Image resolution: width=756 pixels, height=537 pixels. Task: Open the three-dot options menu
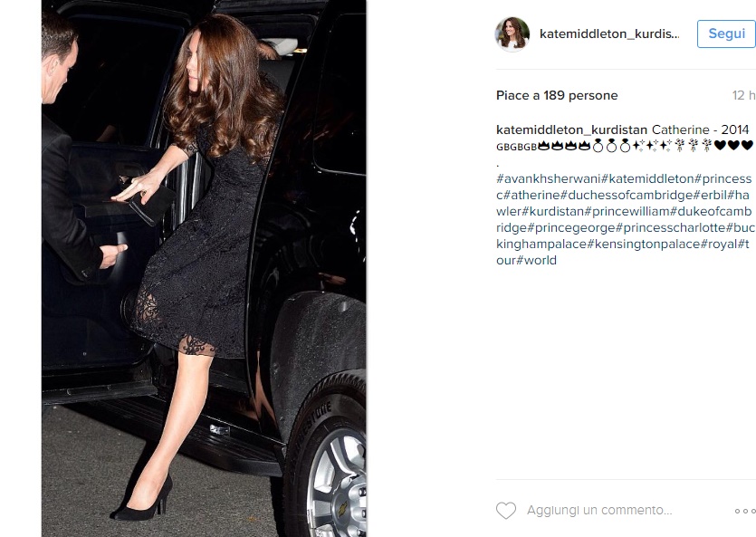(745, 511)
